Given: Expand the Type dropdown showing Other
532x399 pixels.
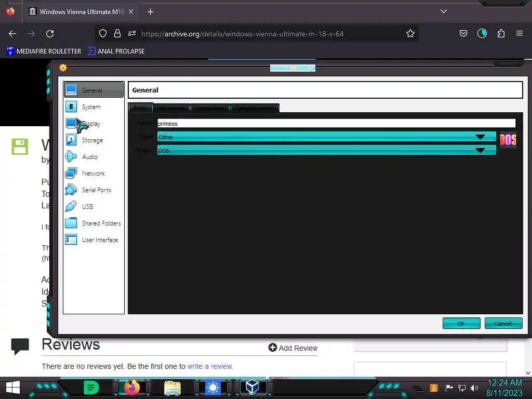Looking at the screenshot, I should coord(326,137).
